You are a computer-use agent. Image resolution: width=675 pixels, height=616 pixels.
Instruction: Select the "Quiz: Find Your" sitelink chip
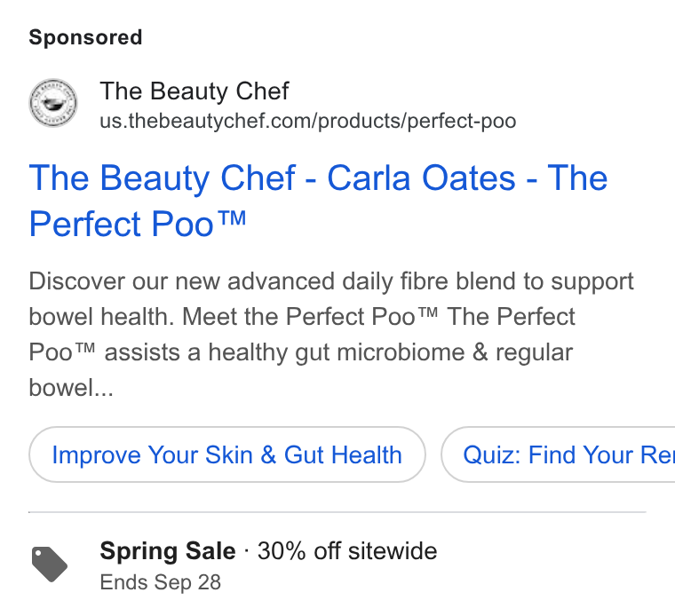click(558, 454)
